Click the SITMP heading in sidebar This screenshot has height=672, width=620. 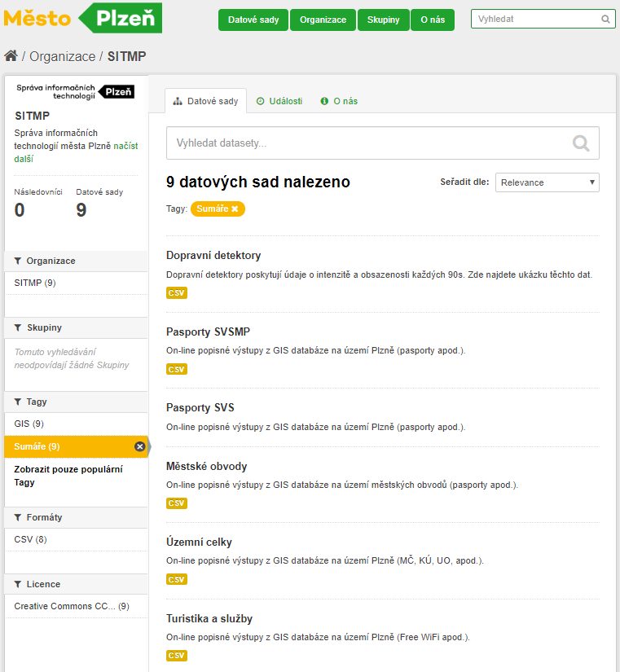[32, 116]
